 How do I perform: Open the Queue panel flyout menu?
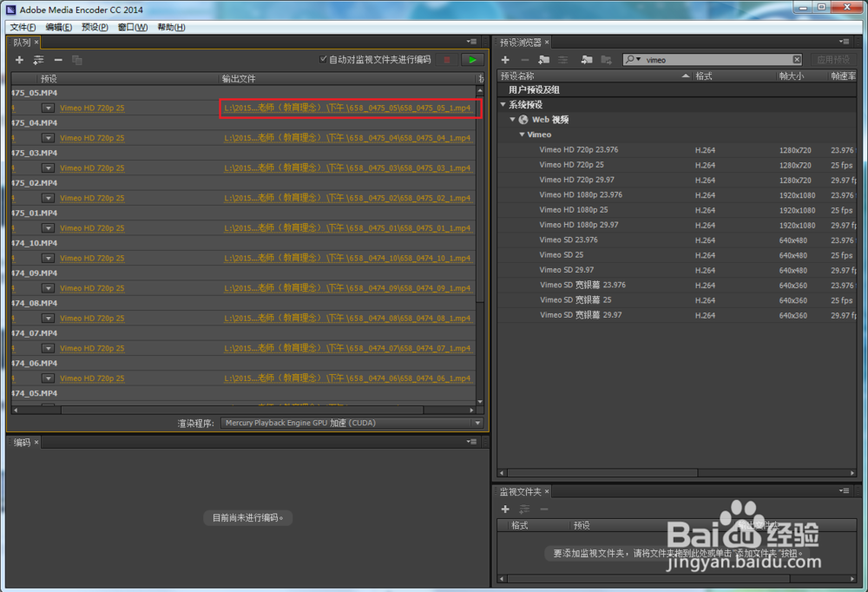(x=471, y=42)
